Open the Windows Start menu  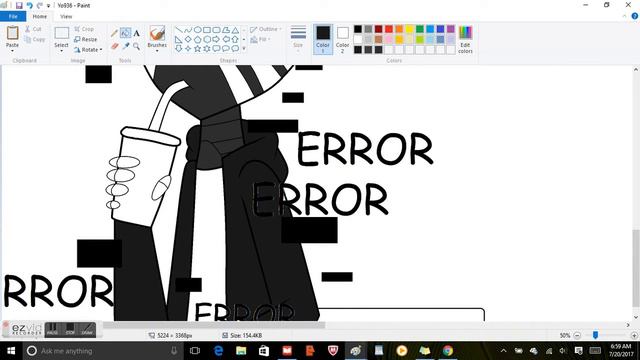tap(11, 351)
